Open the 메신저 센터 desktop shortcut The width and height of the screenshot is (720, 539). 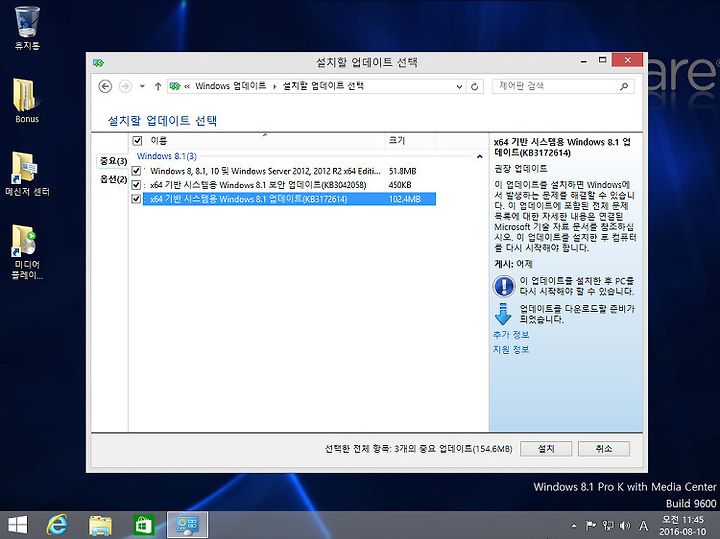(27, 174)
